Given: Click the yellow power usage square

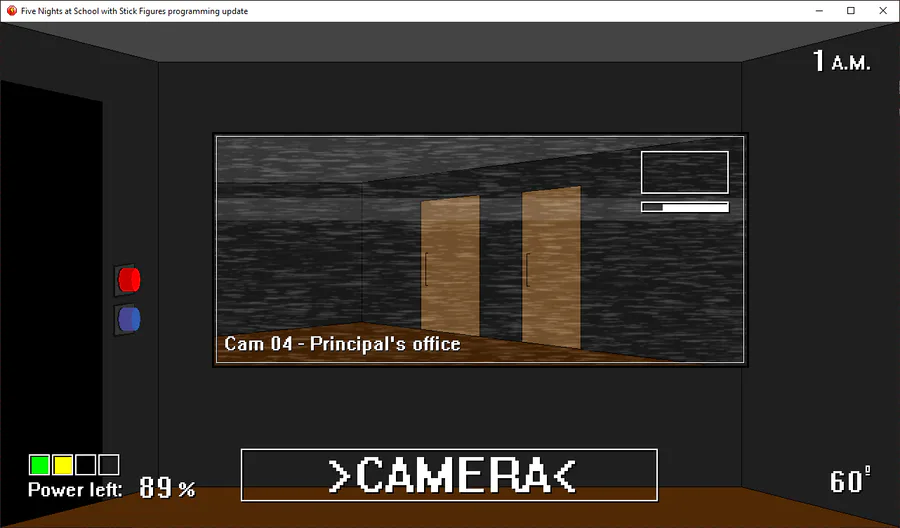Looking at the screenshot, I should (x=63, y=465).
